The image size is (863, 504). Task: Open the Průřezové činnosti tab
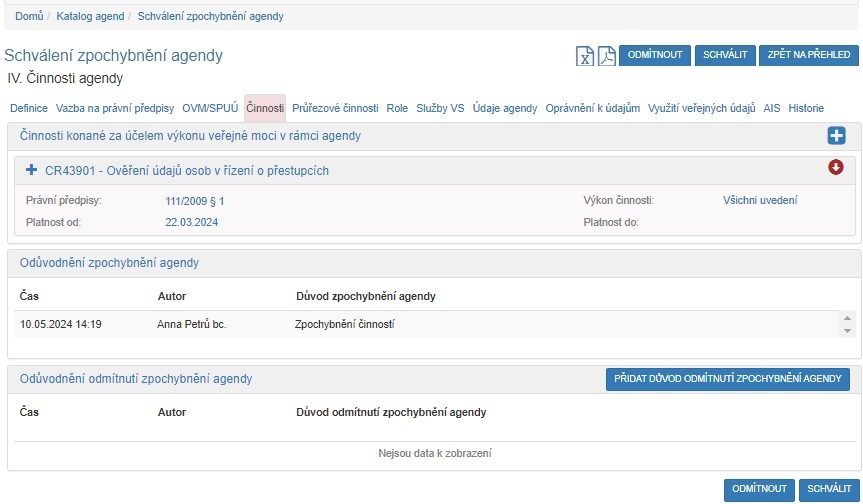[335, 108]
